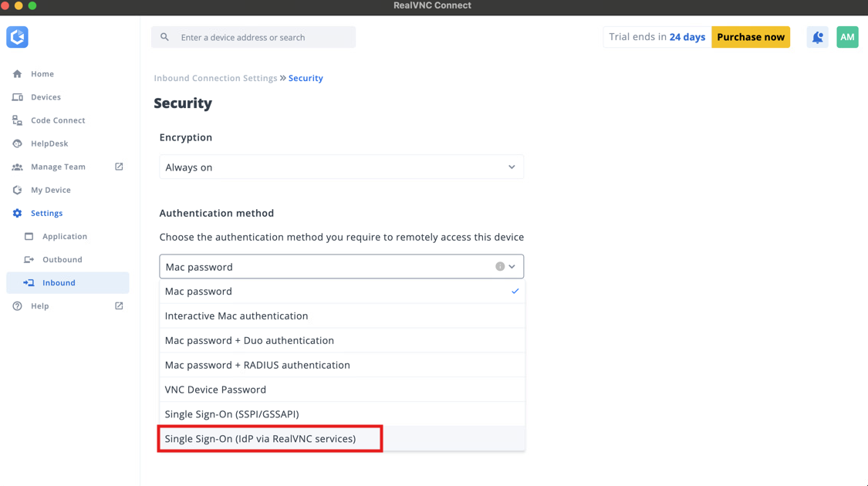Screen dimensions: 868x486
Task: Click the Purchase now button
Action: click(x=751, y=37)
